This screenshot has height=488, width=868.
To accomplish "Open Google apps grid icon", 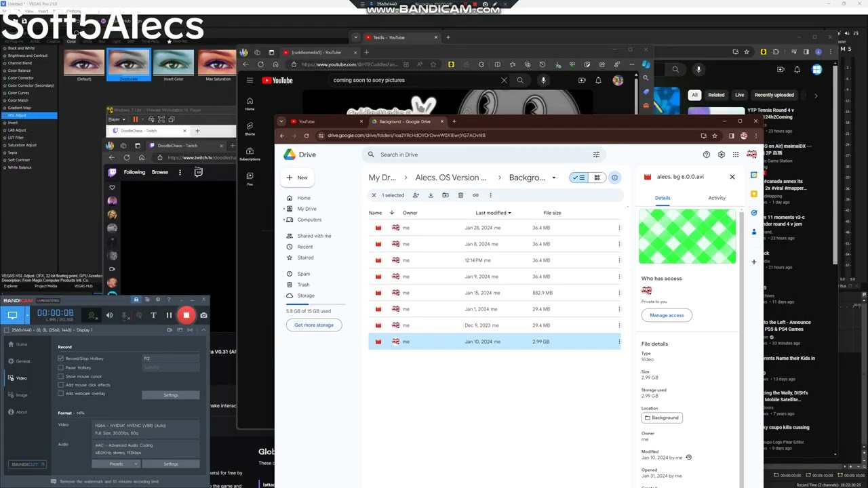I will coord(736,155).
